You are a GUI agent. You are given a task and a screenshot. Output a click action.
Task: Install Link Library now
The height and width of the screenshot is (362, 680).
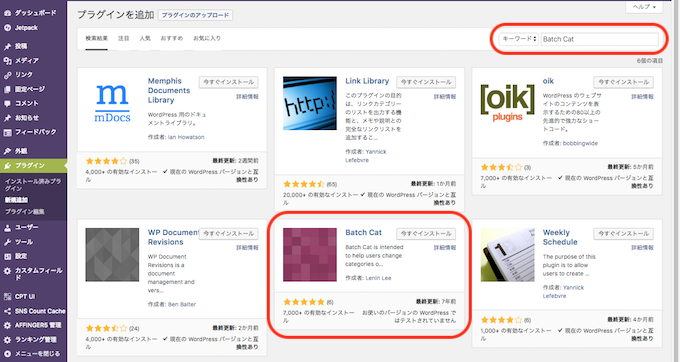[426, 82]
